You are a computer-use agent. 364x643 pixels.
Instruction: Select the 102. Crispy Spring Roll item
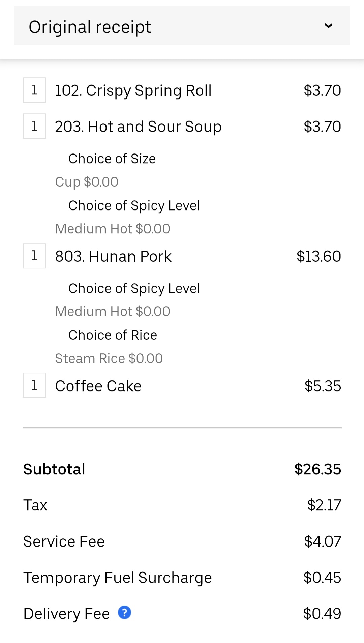point(133,90)
